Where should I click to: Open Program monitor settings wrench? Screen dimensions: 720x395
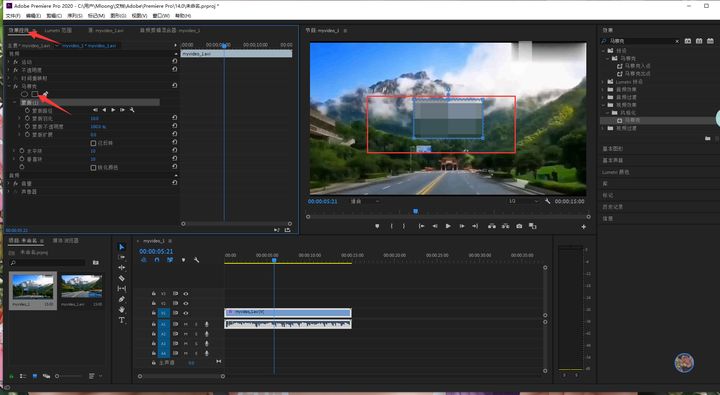click(x=547, y=201)
